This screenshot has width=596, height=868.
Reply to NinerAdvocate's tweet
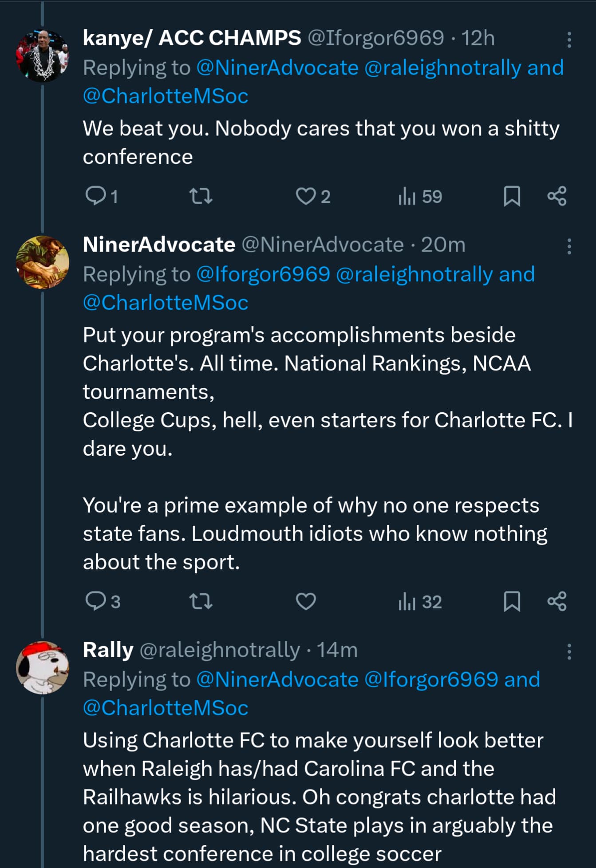(95, 601)
